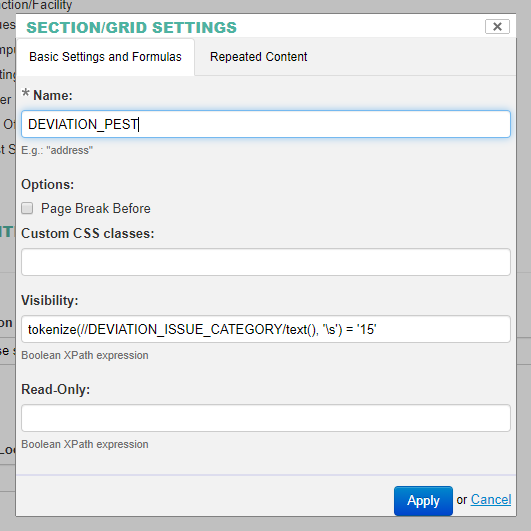Click the SECTION/GRID SETTINGS dialog title
Image resolution: width=531 pixels, height=531 pixels.
131,27
